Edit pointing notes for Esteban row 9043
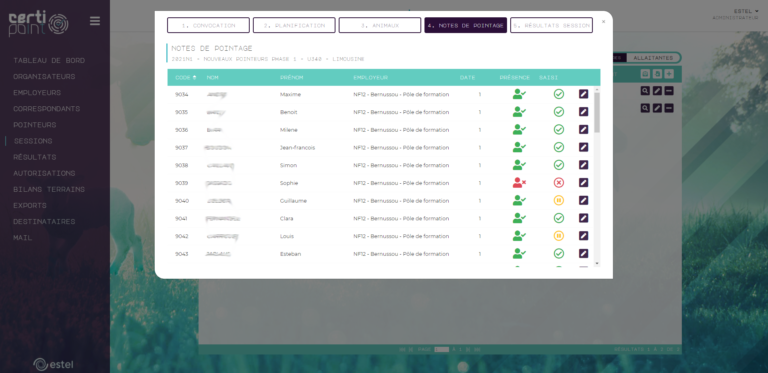Viewport: 768px width, 373px height. click(x=583, y=254)
